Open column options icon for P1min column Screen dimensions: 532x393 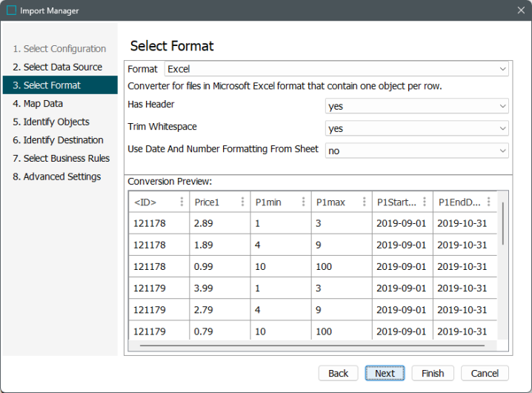tap(303, 202)
